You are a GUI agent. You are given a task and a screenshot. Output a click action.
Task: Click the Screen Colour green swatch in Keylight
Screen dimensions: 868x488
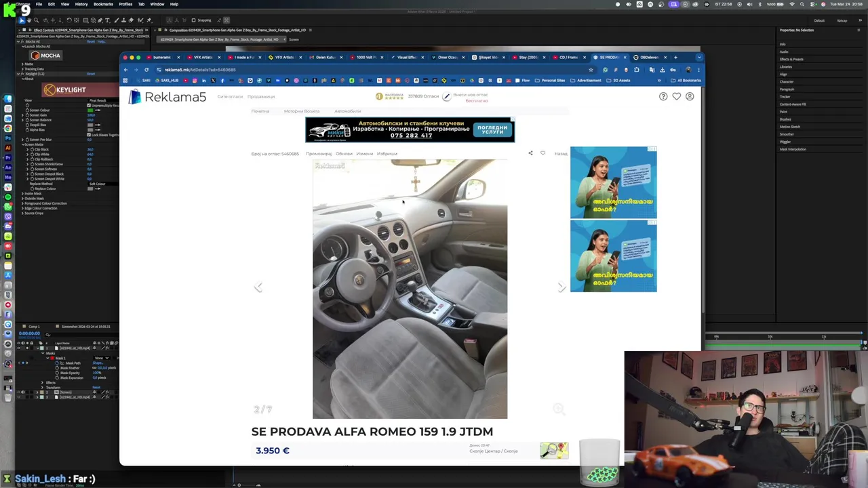91,110
